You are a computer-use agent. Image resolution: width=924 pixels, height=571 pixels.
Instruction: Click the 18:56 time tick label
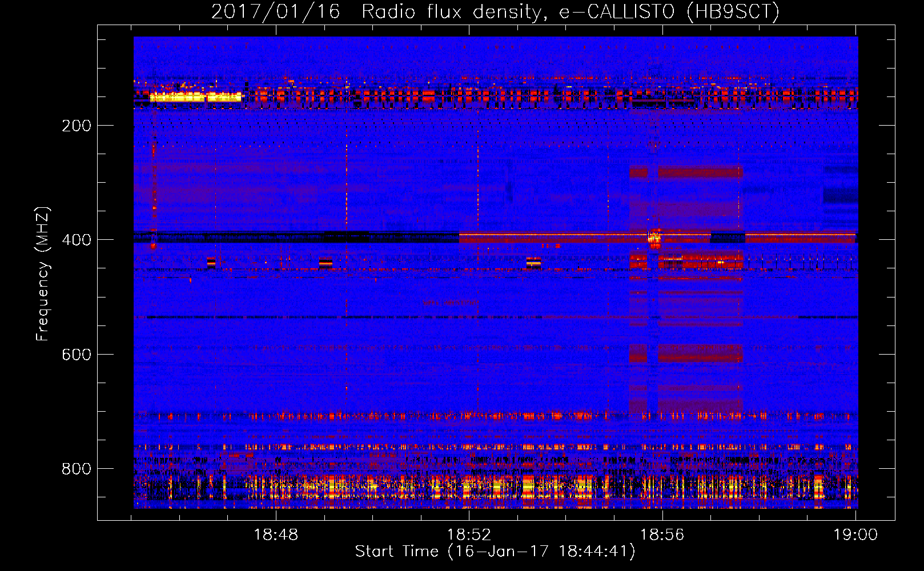coord(662,534)
